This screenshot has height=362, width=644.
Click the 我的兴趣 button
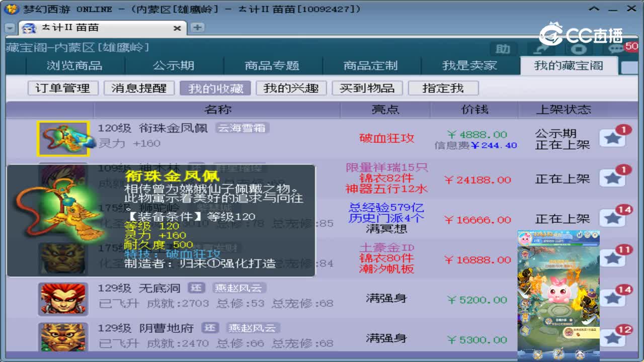click(x=291, y=88)
